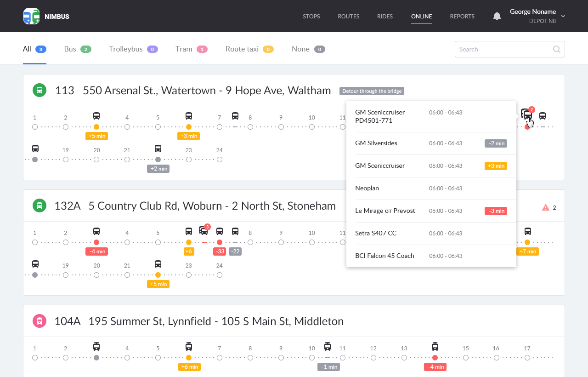Click inside the Search field

503,49
